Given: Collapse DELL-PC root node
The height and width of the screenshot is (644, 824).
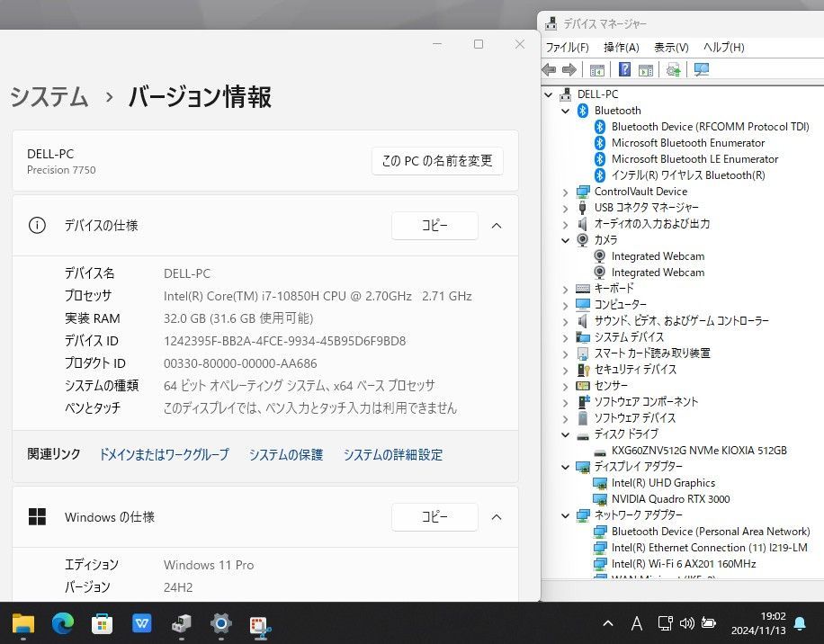Looking at the screenshot, I should click(549, 94).
